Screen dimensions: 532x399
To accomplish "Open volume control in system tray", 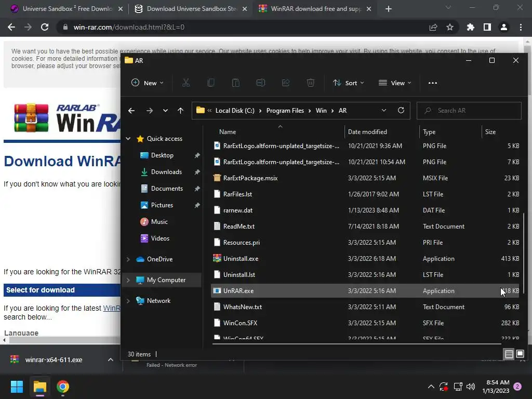I will point(471,387).
